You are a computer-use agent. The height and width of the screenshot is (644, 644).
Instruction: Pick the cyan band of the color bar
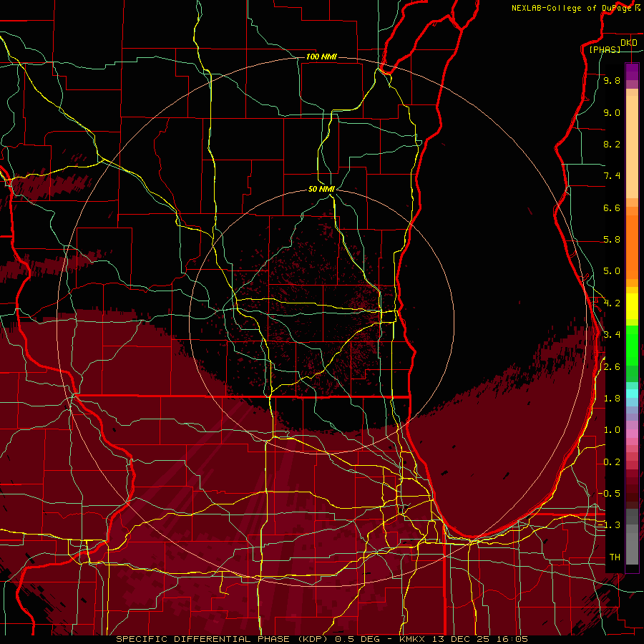632,394
